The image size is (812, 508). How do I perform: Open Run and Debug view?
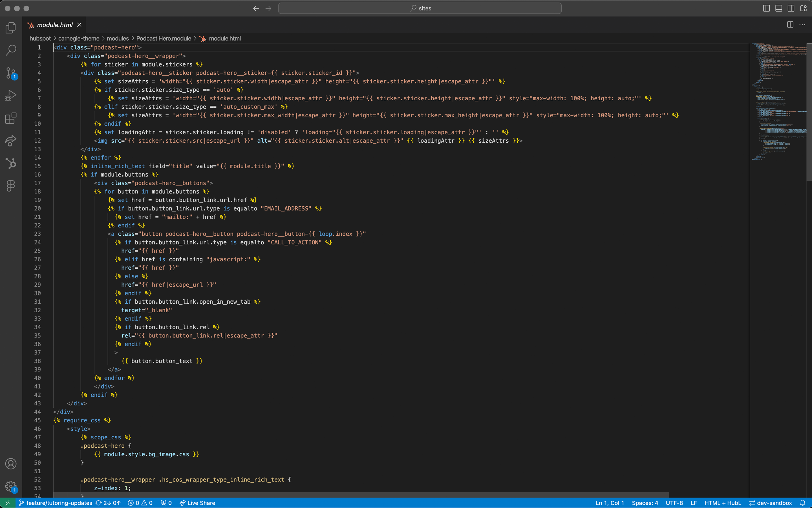[11, 95]
